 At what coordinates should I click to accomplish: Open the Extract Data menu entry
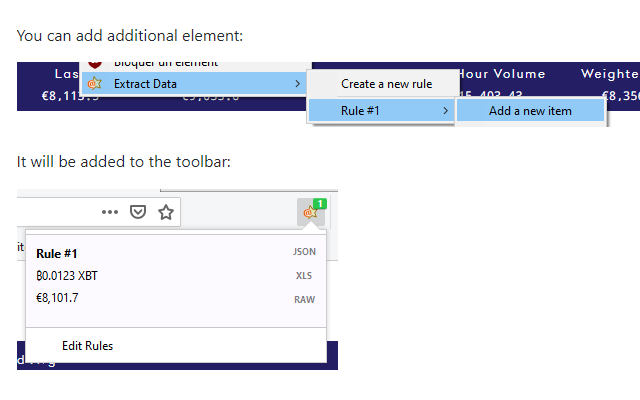coord(145,84)
